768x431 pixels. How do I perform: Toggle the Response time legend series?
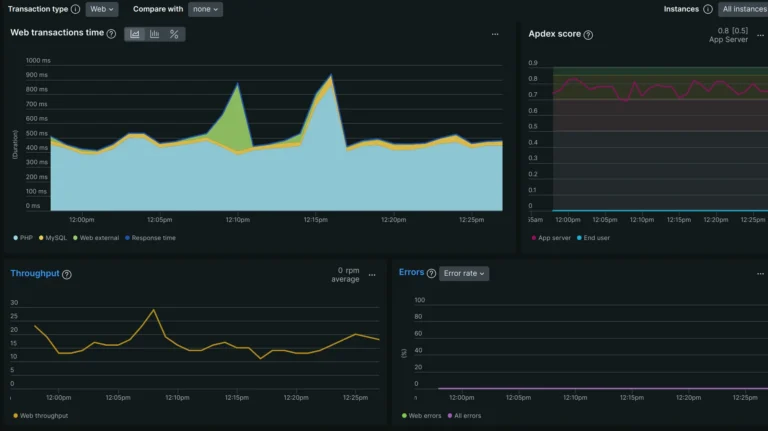[x=150, y=238]
